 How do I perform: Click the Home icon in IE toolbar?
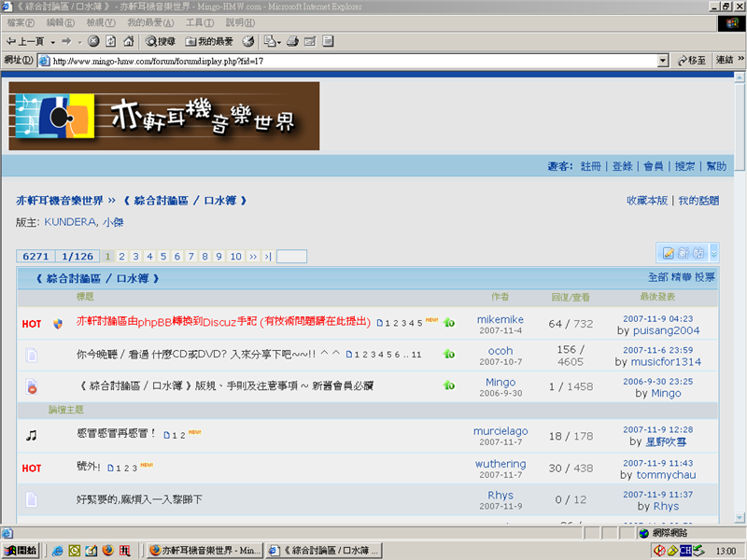(128, 41)
